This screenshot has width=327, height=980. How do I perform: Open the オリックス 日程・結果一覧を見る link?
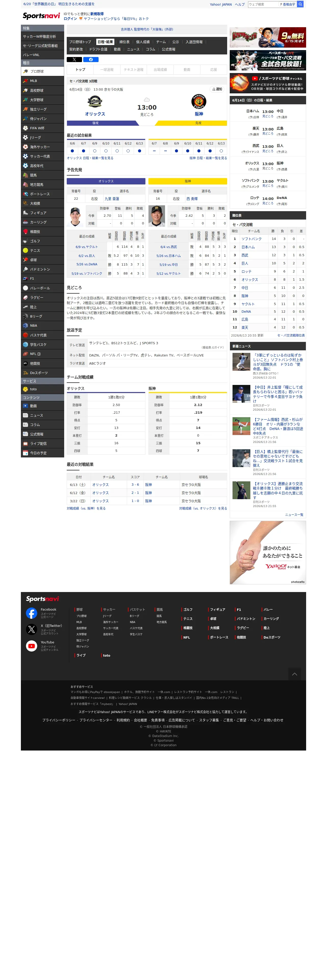point(90,158)
